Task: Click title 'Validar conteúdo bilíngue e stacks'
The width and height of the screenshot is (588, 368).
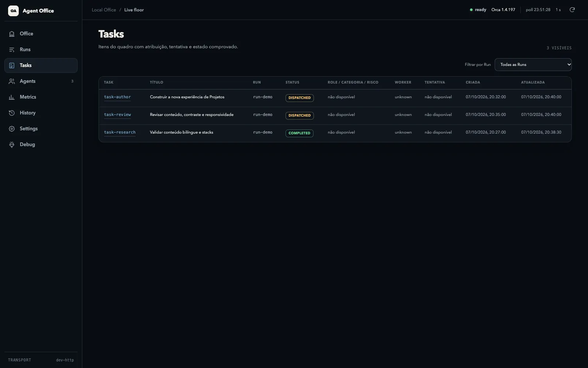Action: click(182, 132)
